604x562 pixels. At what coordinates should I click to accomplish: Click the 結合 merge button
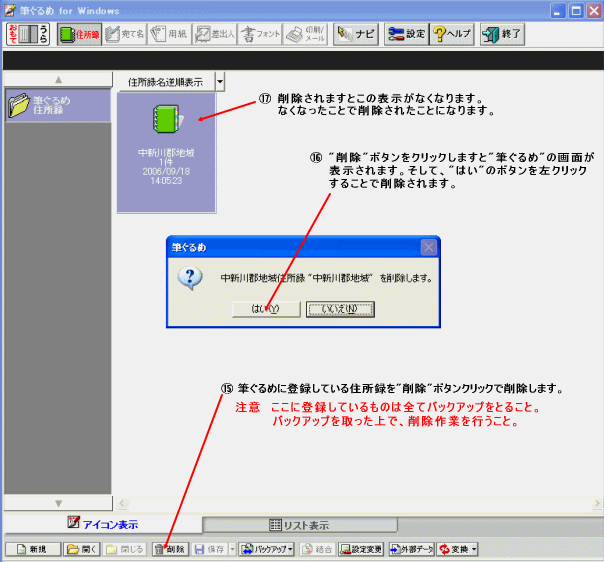coord(318,549)
